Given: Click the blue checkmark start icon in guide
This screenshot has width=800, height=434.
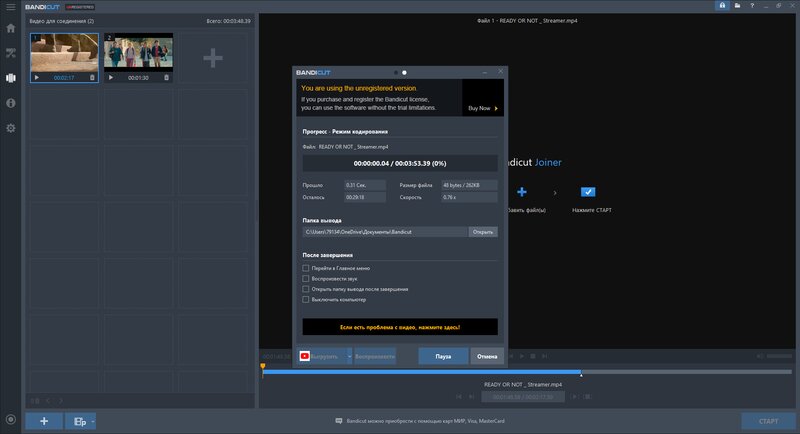Looking at the screenshot, I should pos(588,192).
